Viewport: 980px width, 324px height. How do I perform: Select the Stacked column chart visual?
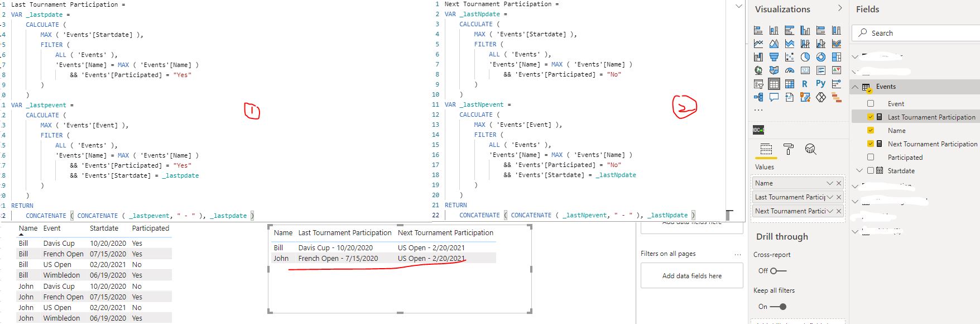point(774,30)
